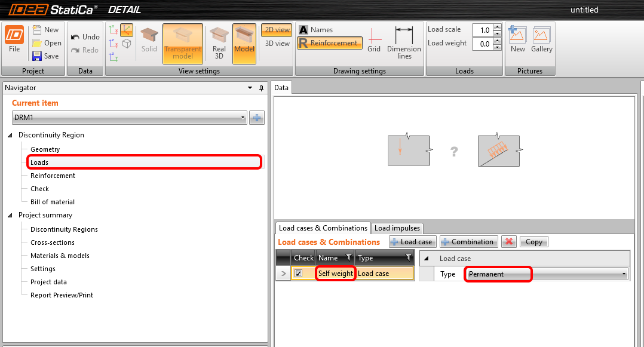This screenshot has height=347, width=644.
Task: Toggle the Model view
Action: 244,44
